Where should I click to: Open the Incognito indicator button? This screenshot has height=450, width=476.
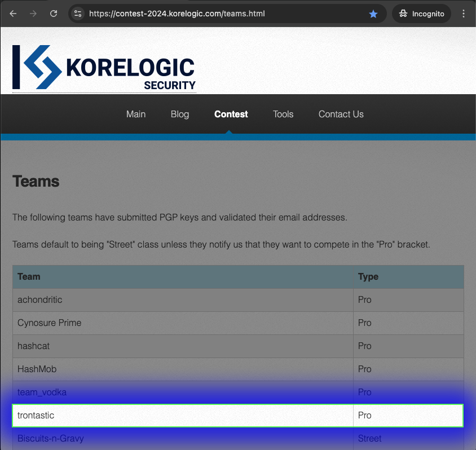tap(421, 14)
